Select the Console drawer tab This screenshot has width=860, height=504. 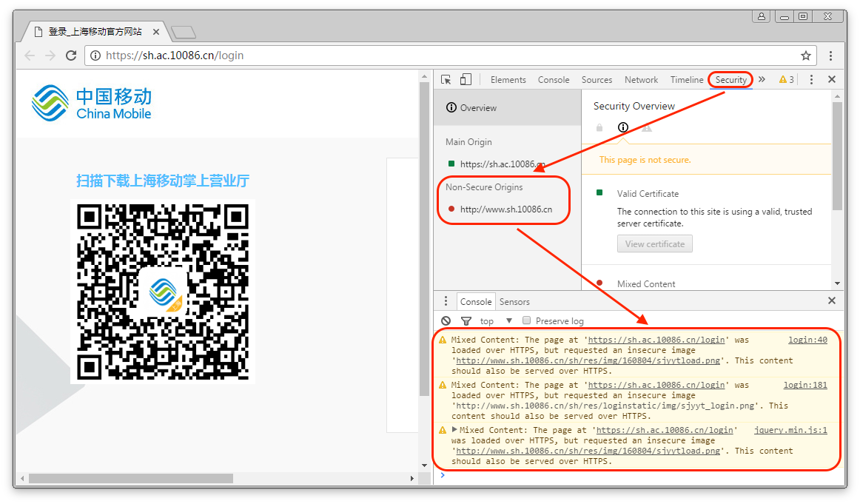tap(476, 302)
